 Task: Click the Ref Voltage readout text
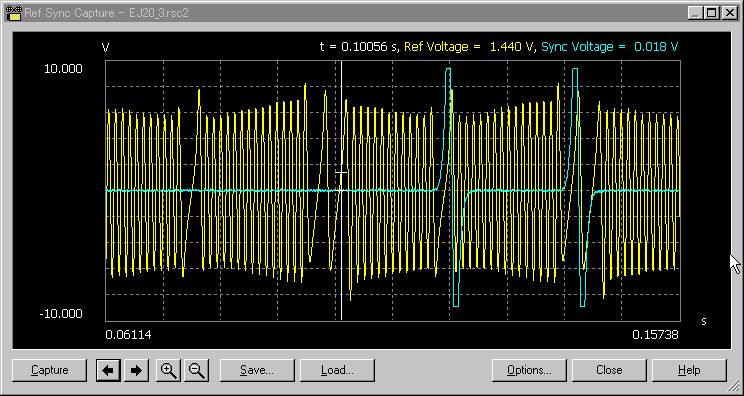coord(469,47)
